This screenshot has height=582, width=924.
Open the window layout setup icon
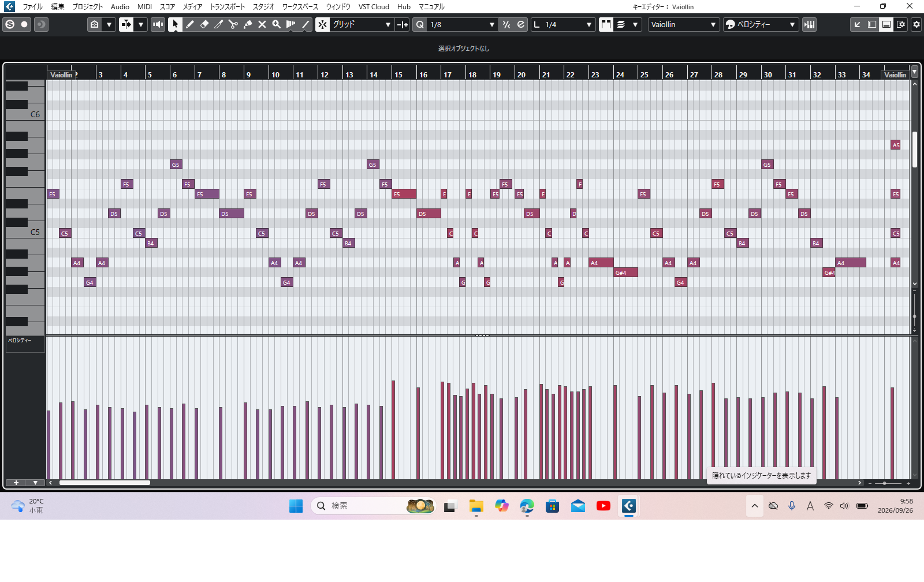(901, 24)
